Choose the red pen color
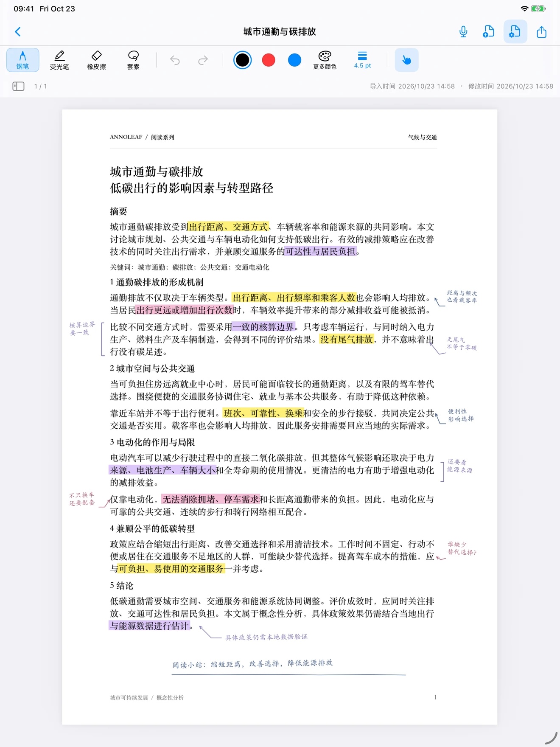Image resolution: width=560 pixels, height=747 pixels. pos(269,60)
